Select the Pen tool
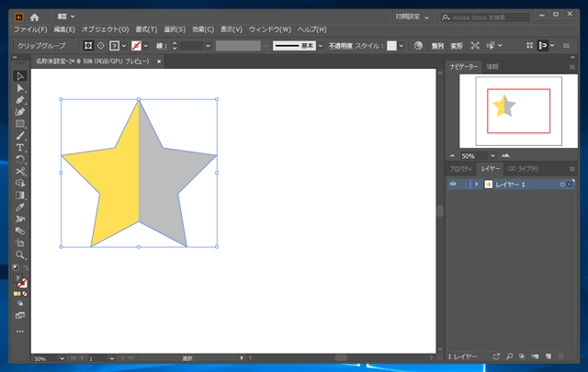The image size is (588, 372). pos(20,100)
